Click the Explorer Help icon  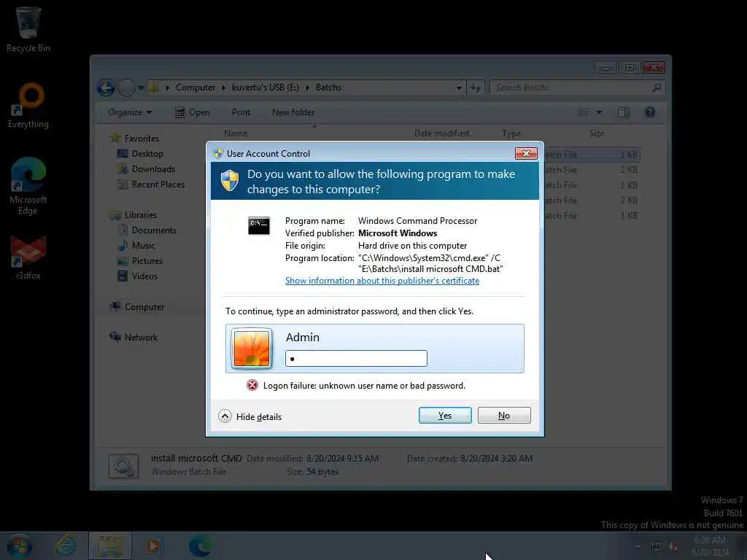tap(650, 112)
